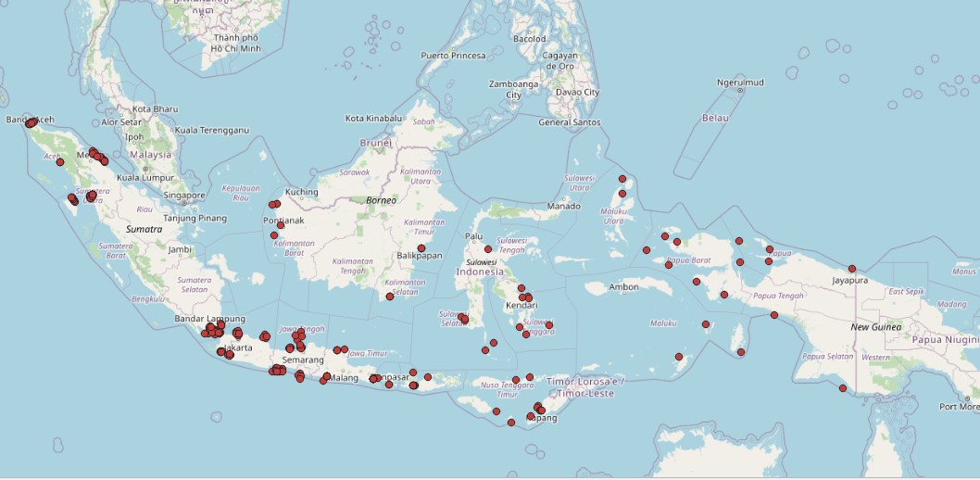Select the marker next to Palu

coord(488,249)
